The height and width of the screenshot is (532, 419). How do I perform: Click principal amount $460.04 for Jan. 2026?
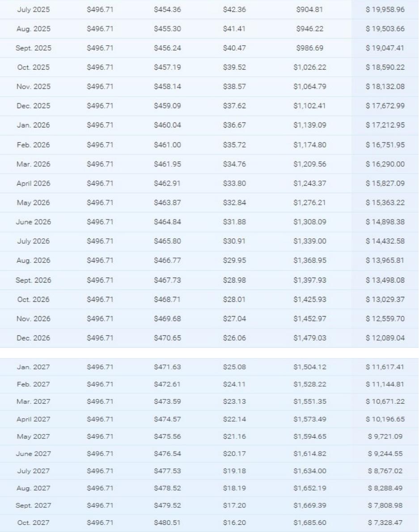pos(167,125)
